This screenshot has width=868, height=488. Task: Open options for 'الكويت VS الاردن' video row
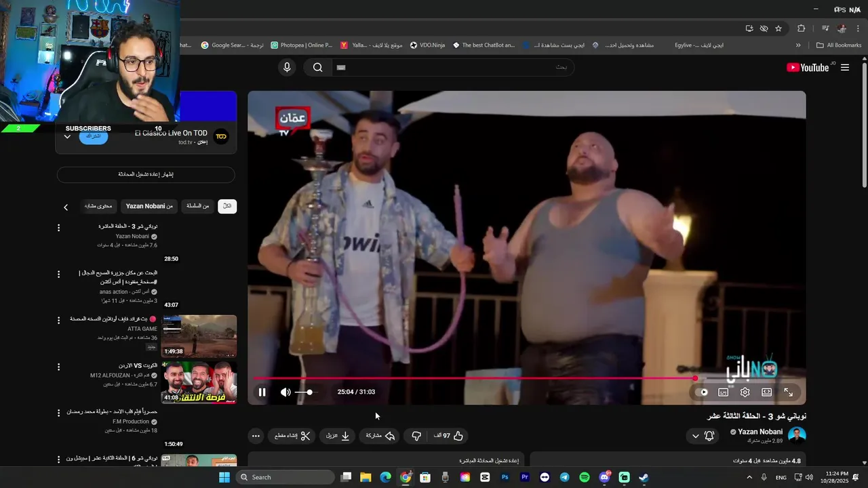coord(58,367)
